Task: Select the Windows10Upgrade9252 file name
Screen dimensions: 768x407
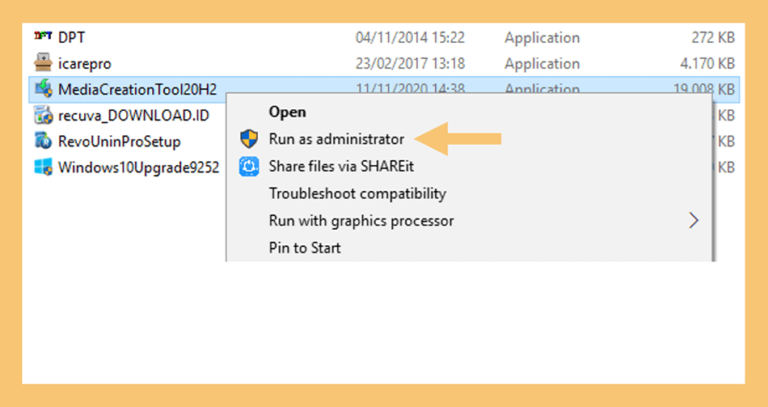Action: point(139,168)
